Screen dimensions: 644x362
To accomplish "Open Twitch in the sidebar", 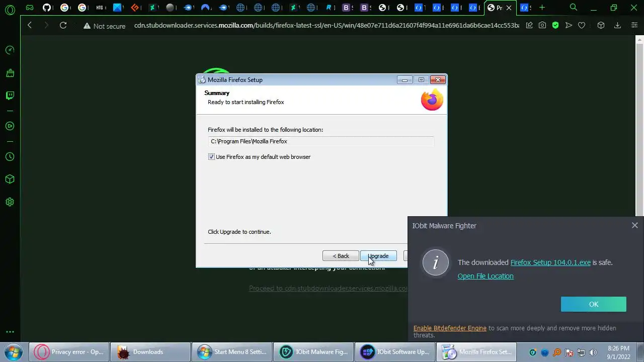I will [x=10, y=96].
